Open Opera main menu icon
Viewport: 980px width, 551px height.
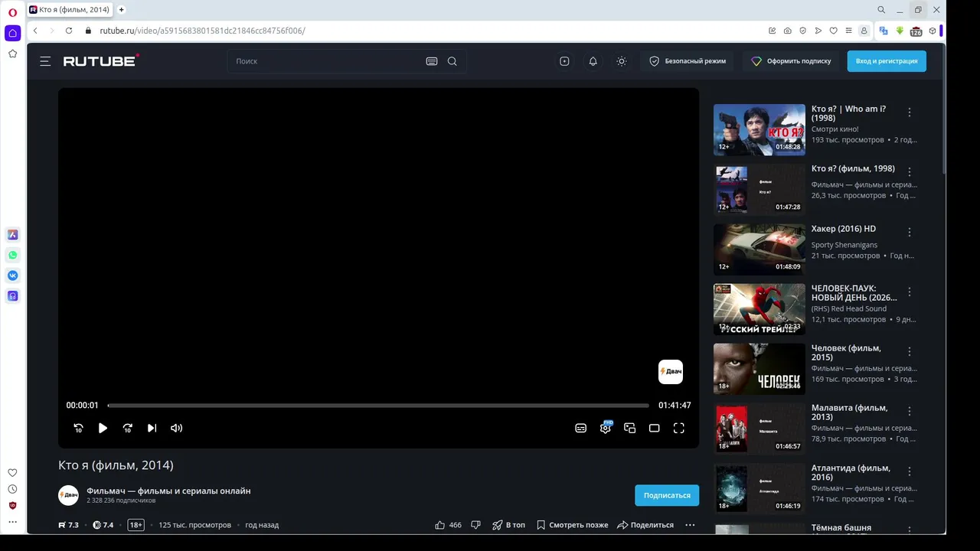(12, 11)
